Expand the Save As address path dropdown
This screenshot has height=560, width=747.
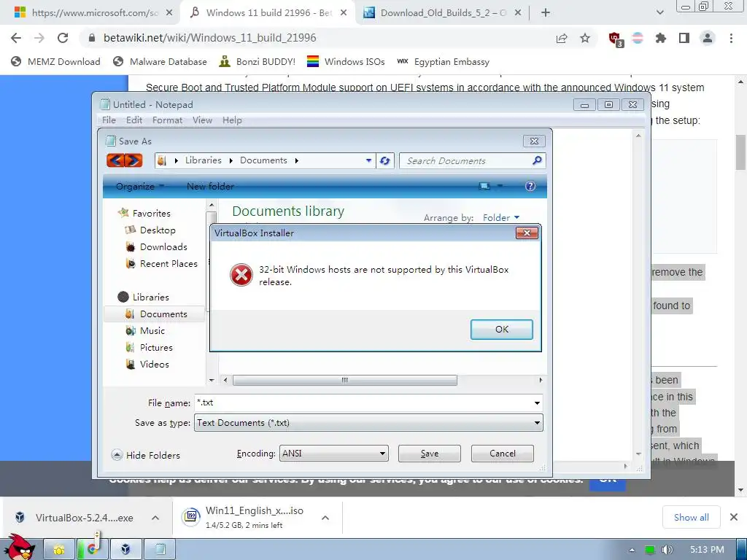tap(368, 161)
